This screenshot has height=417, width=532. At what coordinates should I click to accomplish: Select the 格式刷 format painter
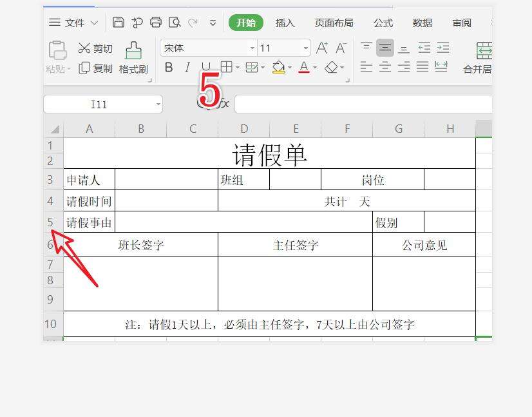point(133,58)
